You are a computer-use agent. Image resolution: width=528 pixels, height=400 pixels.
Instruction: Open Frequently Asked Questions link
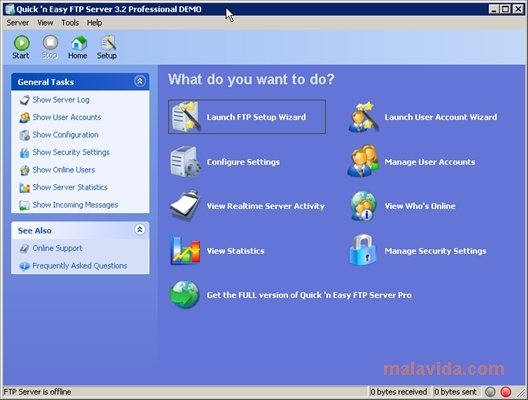[80, 266]
